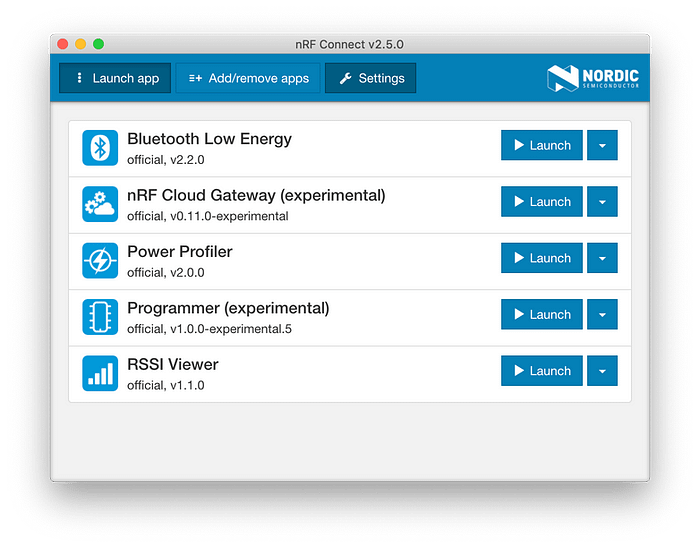Click the Nordic Semiconductor logo
700x548 pixels.
click(x=593, y=78)
